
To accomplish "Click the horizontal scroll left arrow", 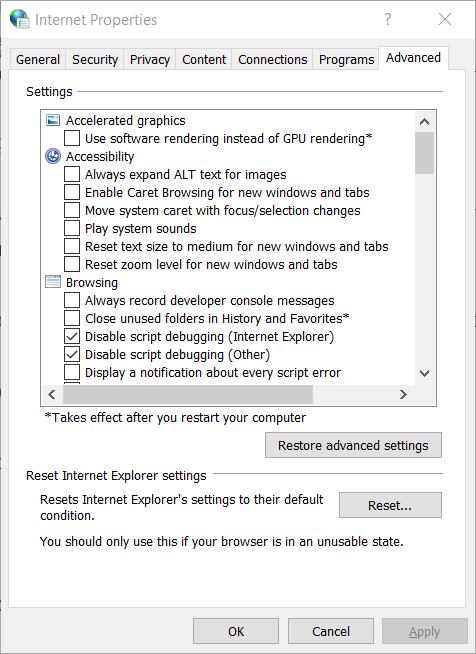I will (x=52, y=394).
